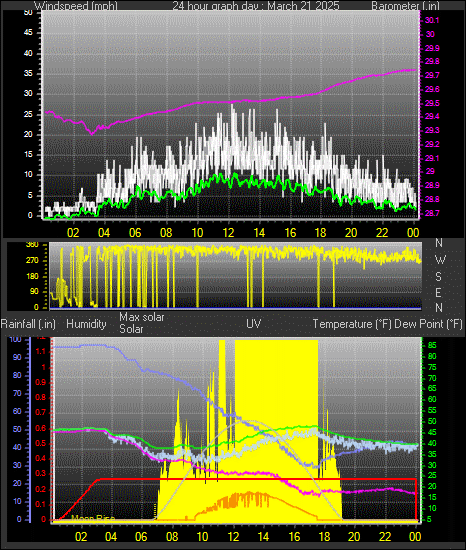The width and height of the screenshot is (466, 550).
Task: Click the 12 hour marker on wind graph
Action: (228, 233)
